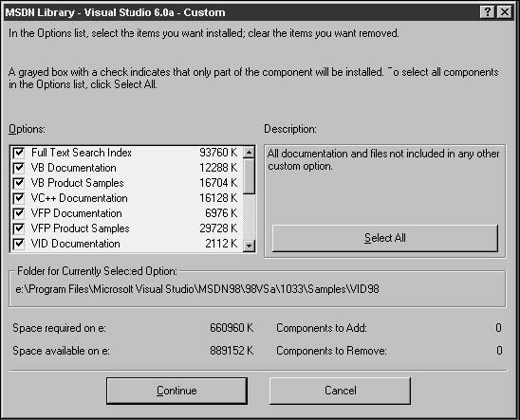Toggle the VID Documentation checkbox
Screen dimensions: 520x420
tap(19, 244)
